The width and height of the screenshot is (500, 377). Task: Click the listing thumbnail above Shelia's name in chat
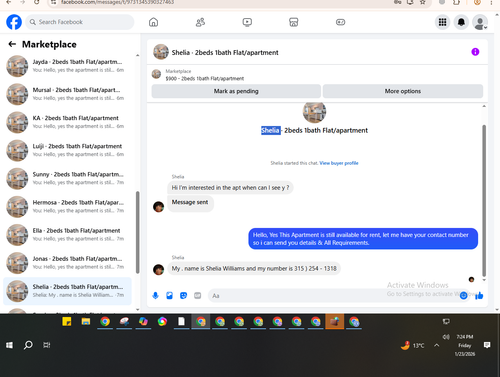(x=314, y=113)
